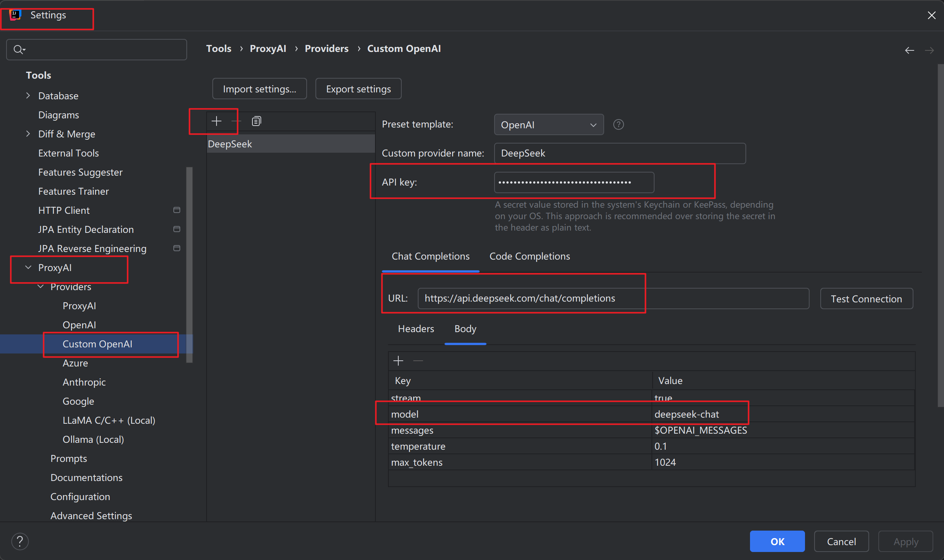Click the $OPENAI_MESSAGES value cell
This screenshot has width=944, height=560.
pyautogui.click(x=783, y=430)
